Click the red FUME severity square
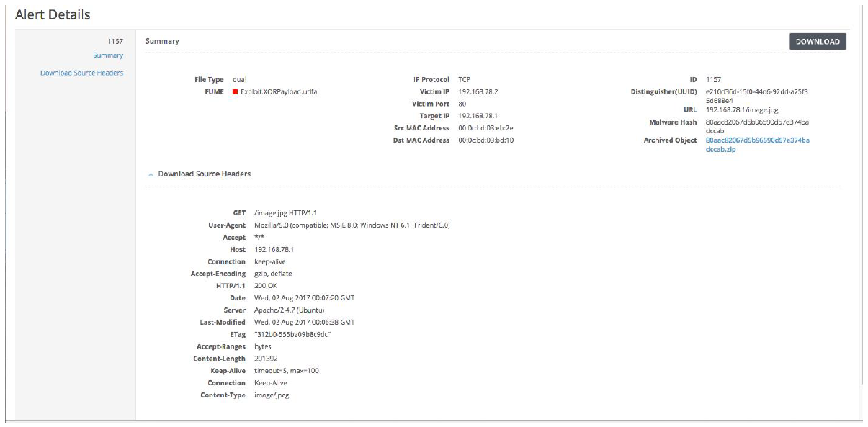The width and height of the screenshot is (868, 427). (235, 92)
